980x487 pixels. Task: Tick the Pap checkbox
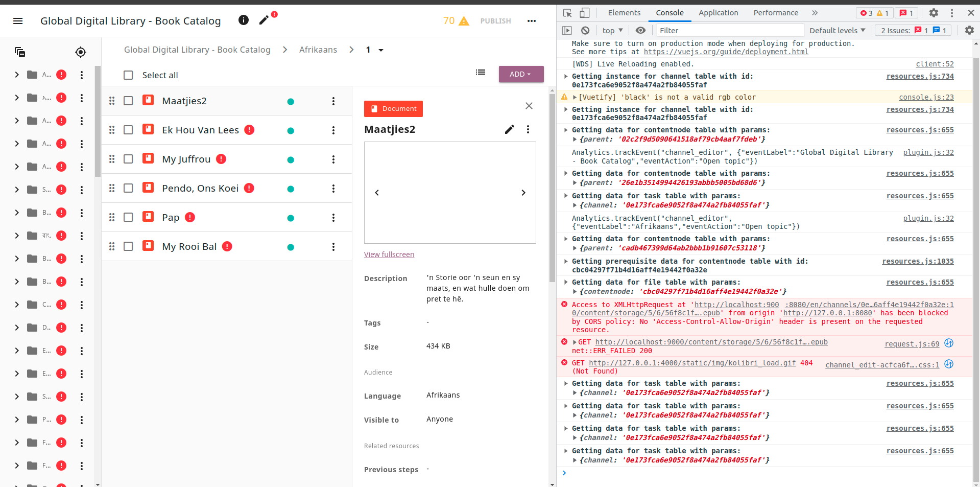[x=128, y=217]
